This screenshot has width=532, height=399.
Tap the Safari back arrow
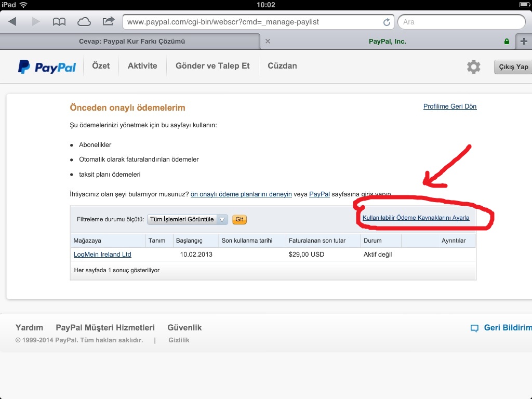click(12, 22)
